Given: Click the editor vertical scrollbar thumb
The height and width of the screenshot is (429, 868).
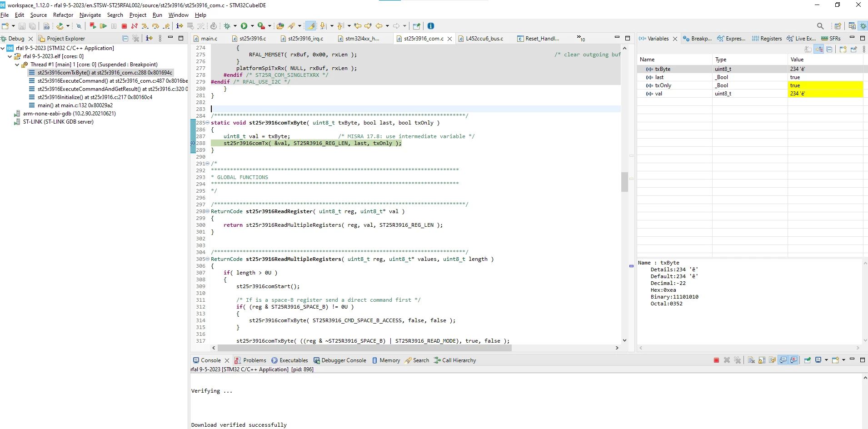Looking at the screenshot, I should coord(624,182).
